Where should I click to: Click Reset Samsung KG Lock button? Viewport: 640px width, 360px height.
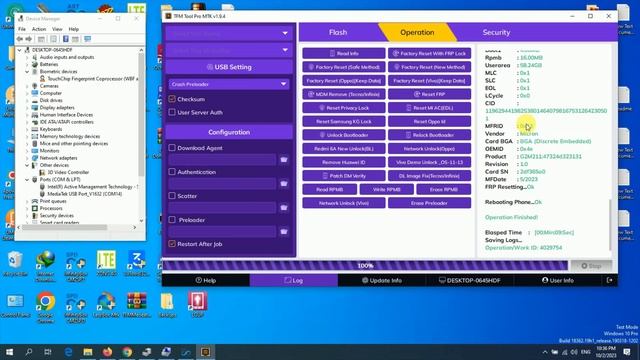point(344,121)
